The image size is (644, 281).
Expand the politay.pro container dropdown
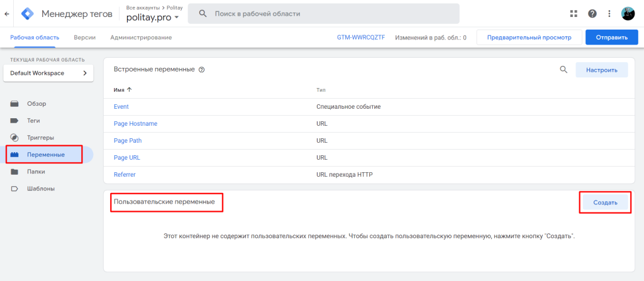coord(152,17)
